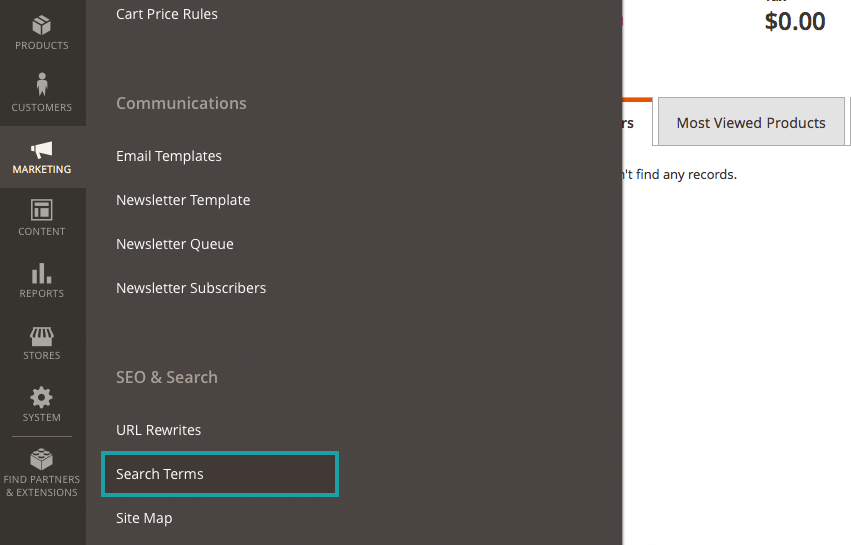Open the Content layout icon
Screen dimensions: 851x545
click(x=42, y=211)
